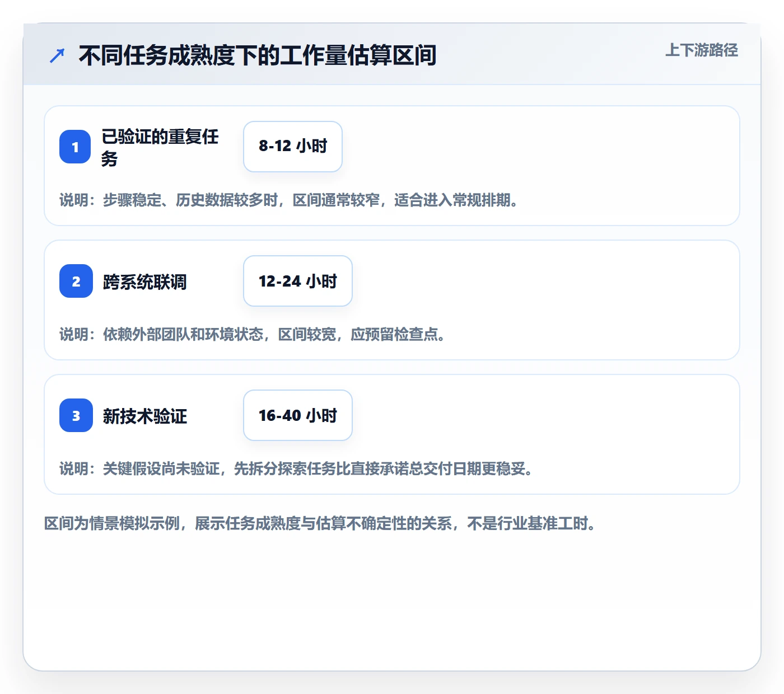Click the heading 已验证的重复任务
This screenshot has width=784, height=694.
point(160,147)
